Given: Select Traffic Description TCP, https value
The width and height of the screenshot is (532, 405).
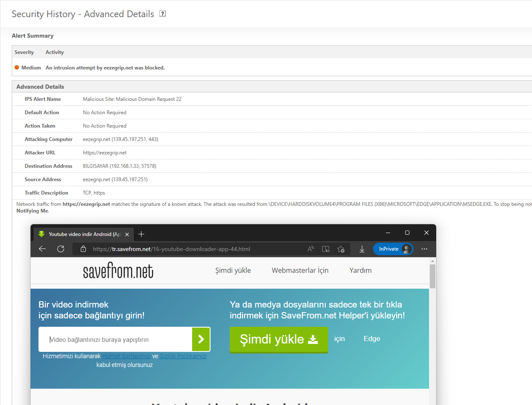Looking at the screenshot, I should pos(94,193).
